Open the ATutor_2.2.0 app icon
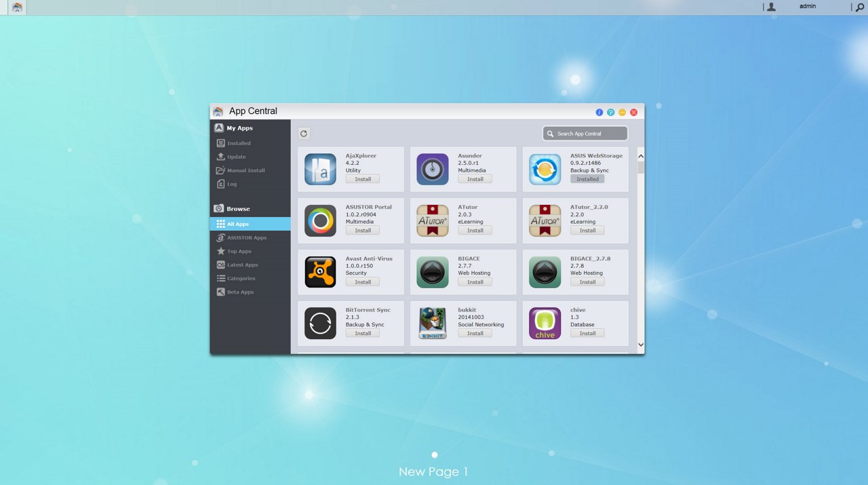 click(x=545, y=220)
